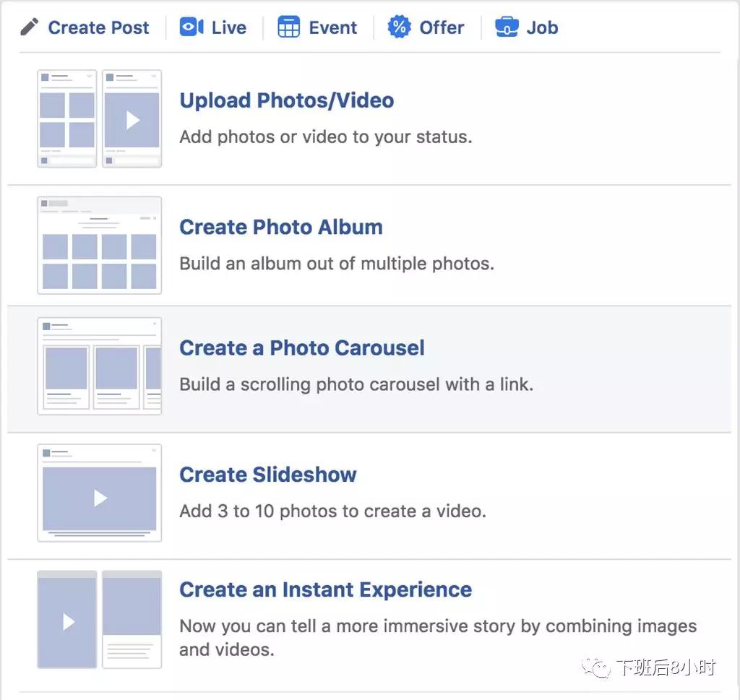
Task: Click the slideshow preview thumbnail
Action: click(99, 493)
